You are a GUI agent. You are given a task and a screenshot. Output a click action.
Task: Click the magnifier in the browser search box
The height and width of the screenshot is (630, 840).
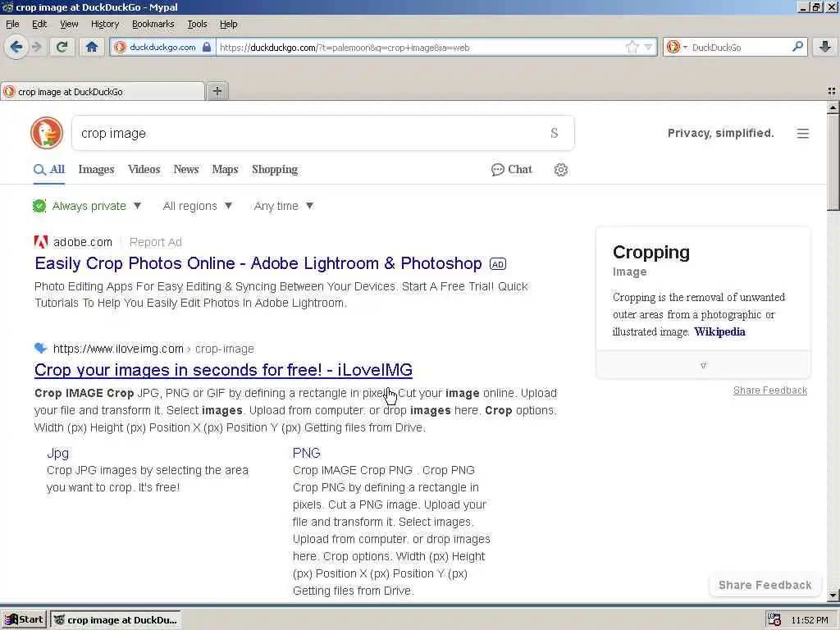797,47
